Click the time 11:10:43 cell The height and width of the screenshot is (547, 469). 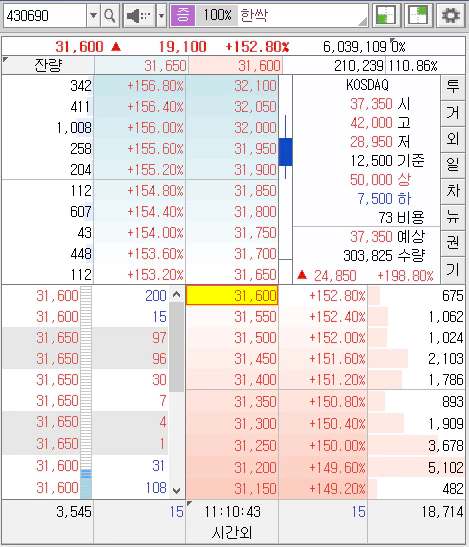[x=232, y=512]
